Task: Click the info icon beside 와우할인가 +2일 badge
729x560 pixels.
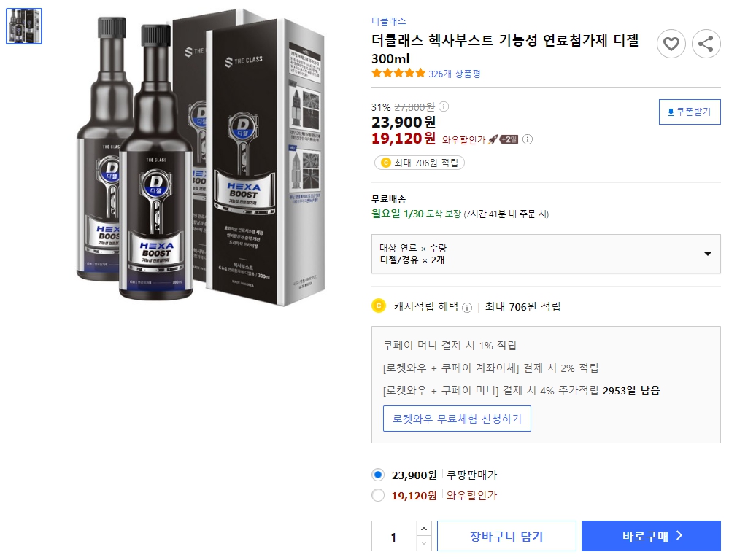Action: pyautogui.click(x=528, y=139)
